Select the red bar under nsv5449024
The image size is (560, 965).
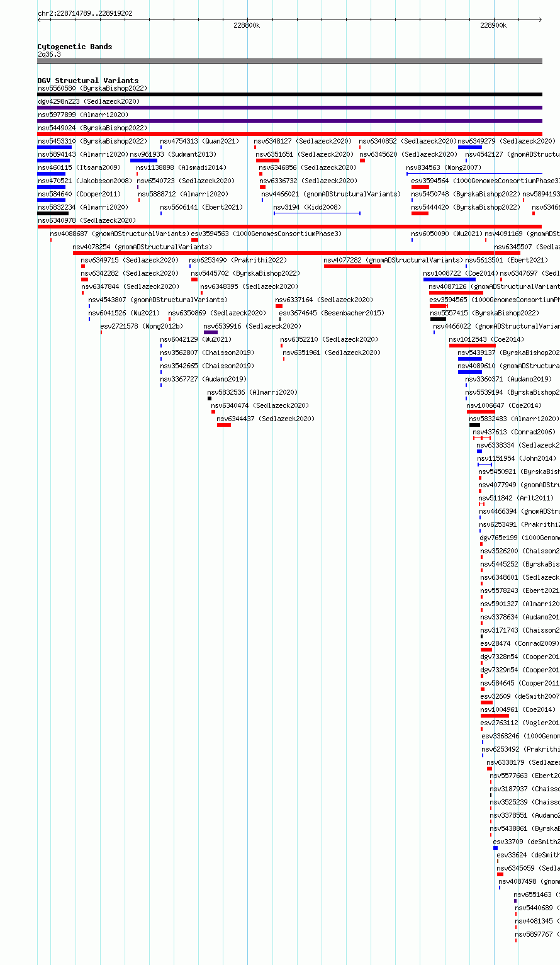(289, 134)
